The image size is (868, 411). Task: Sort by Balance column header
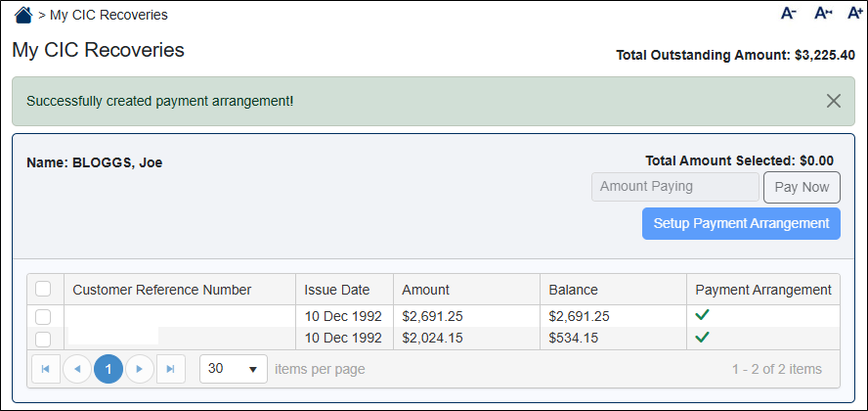point(574,290)
